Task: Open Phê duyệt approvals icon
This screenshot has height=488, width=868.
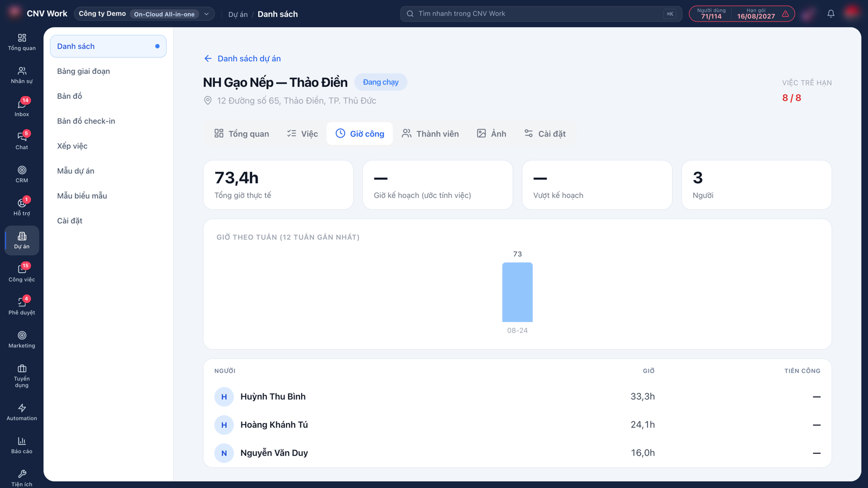Action: click(22, 306)
